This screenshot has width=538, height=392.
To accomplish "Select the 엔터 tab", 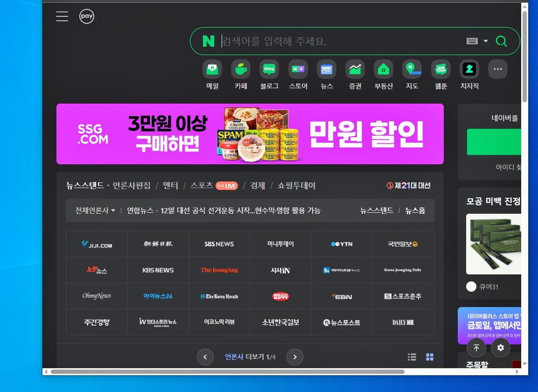I will [170, 185].
